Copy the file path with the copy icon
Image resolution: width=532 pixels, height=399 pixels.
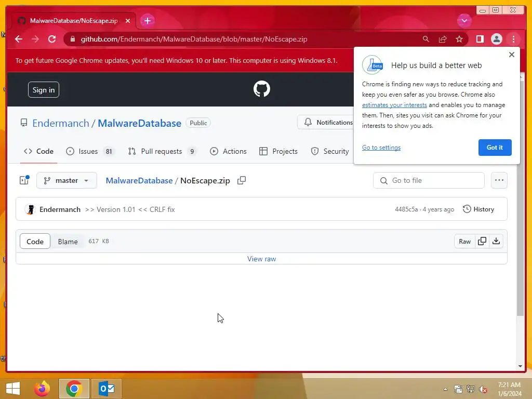(241, 180)
